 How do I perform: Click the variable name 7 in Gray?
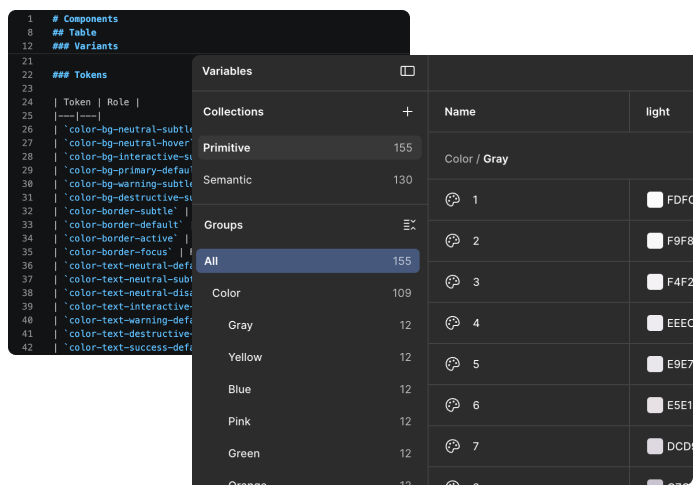tap(476, 447)
